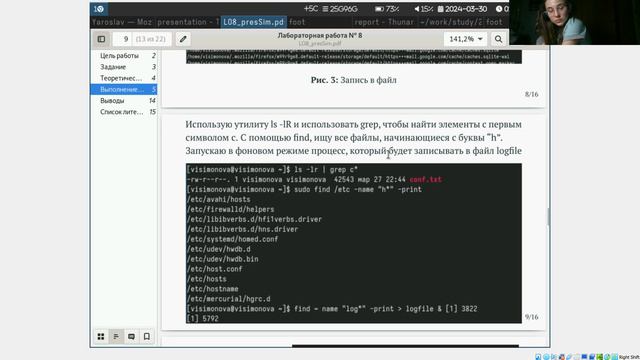
Task: Click the /etc/avahi/hosts line
Action: 218,200
